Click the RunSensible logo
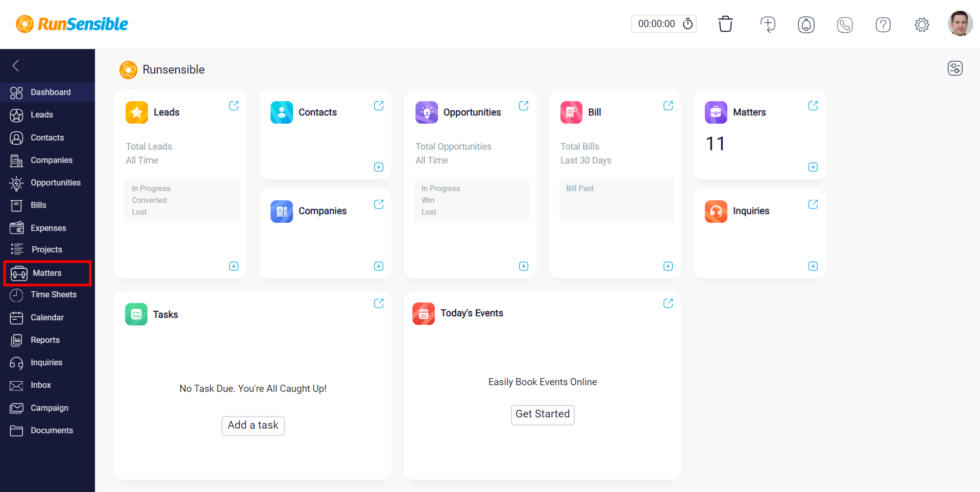 pyautogui.click(x=71, y=24)
